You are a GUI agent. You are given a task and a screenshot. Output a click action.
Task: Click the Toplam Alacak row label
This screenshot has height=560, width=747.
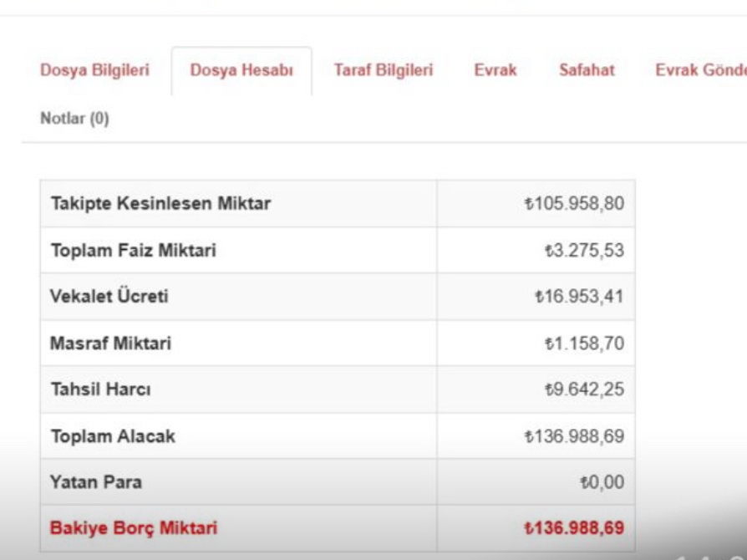114,436
